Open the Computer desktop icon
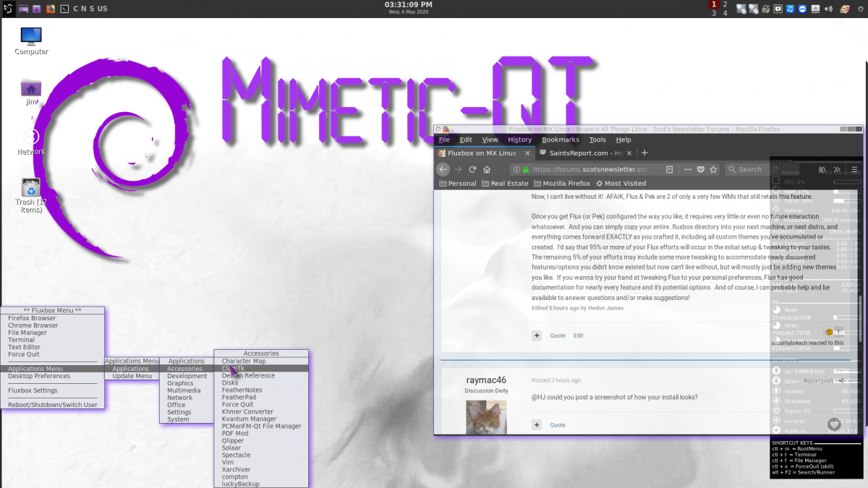868x488 pixels. [x=31, y=41]
